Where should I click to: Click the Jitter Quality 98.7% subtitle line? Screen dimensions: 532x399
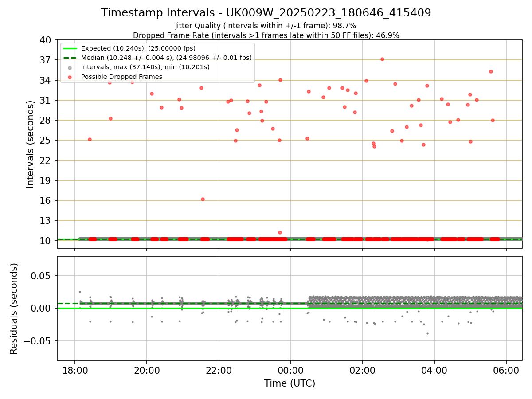[266, 26]
